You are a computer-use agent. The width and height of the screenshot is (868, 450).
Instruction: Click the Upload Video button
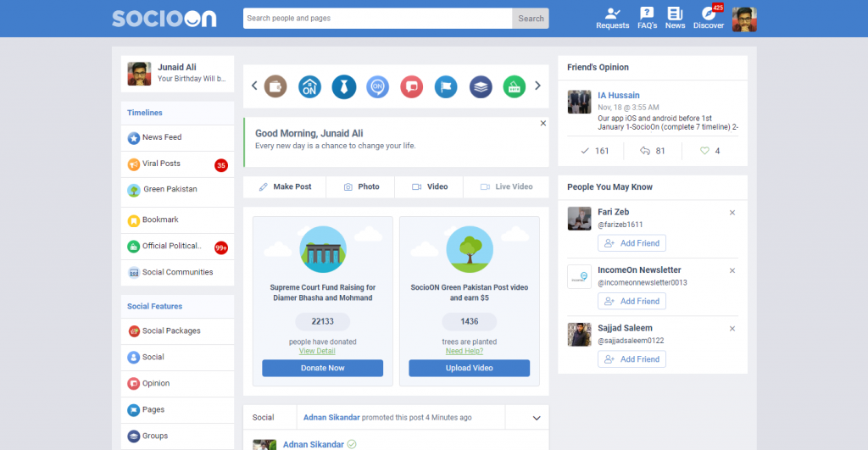[469, 368]
